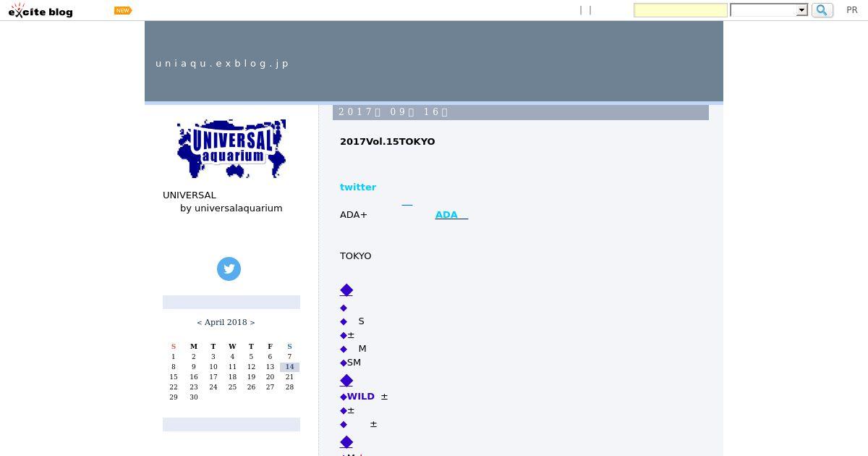Follow the cyan twitter link
The image size is (868, 456).
(358, 187)
